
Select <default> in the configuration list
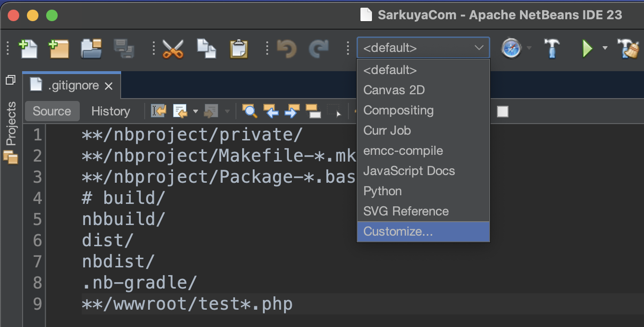pos(423,70)
